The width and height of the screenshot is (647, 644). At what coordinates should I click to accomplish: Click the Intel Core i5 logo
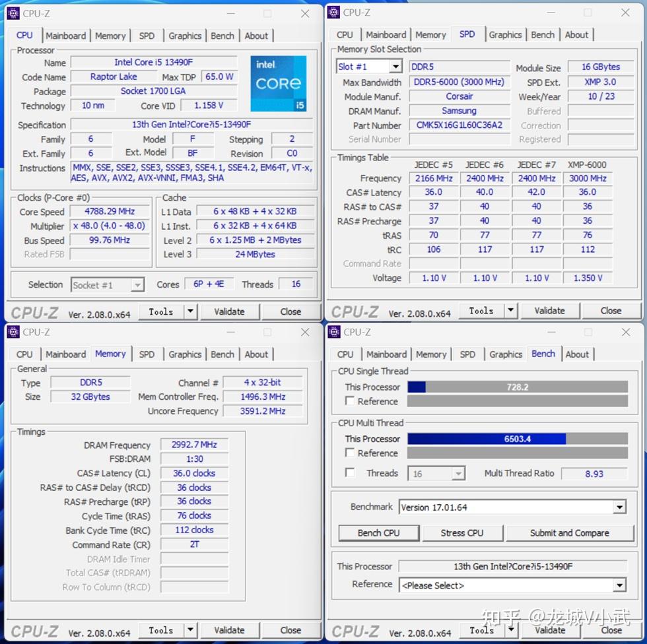pos(279,84)
